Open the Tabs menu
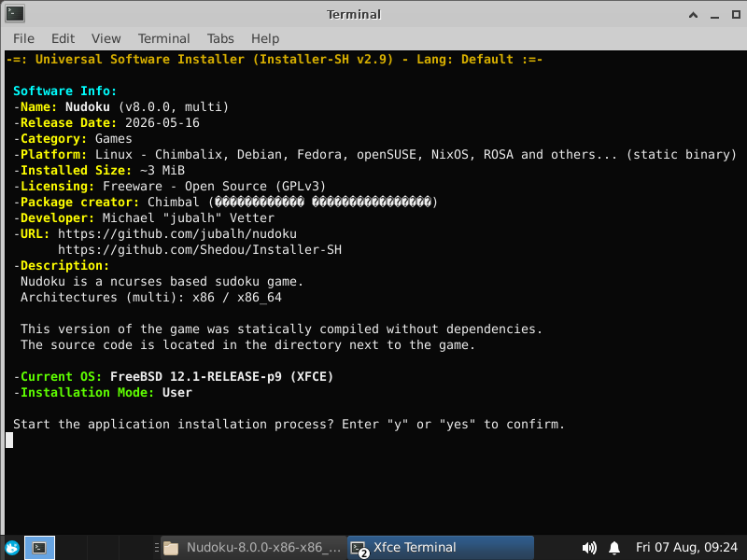The width and height of the screenshot is (747, 560). click(x=220, y=38)
